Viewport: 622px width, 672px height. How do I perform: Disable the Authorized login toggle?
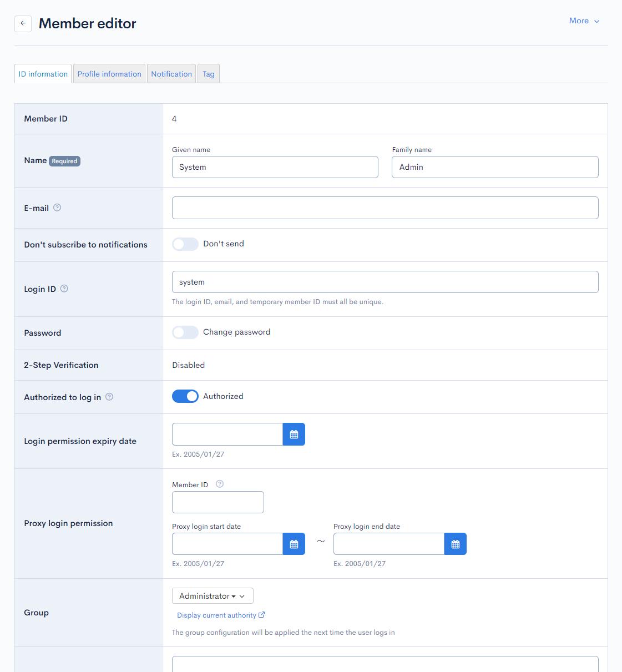(185, 396)
